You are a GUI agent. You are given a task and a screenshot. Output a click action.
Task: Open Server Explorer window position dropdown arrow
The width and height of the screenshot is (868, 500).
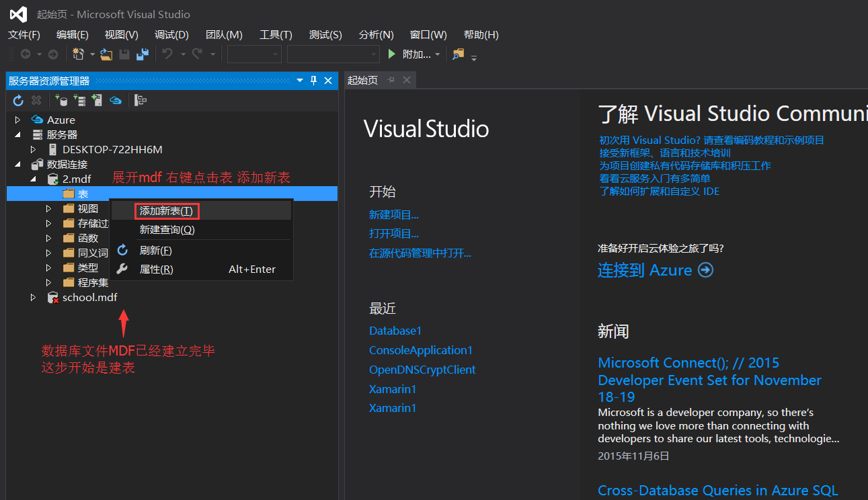tap(300, 81)
